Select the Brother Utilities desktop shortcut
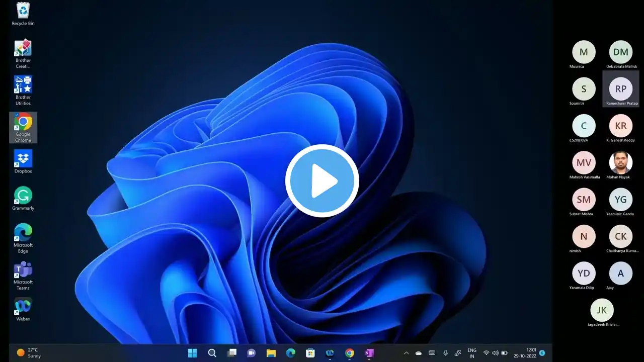The image size is (644, 362). tap(23, 91)
